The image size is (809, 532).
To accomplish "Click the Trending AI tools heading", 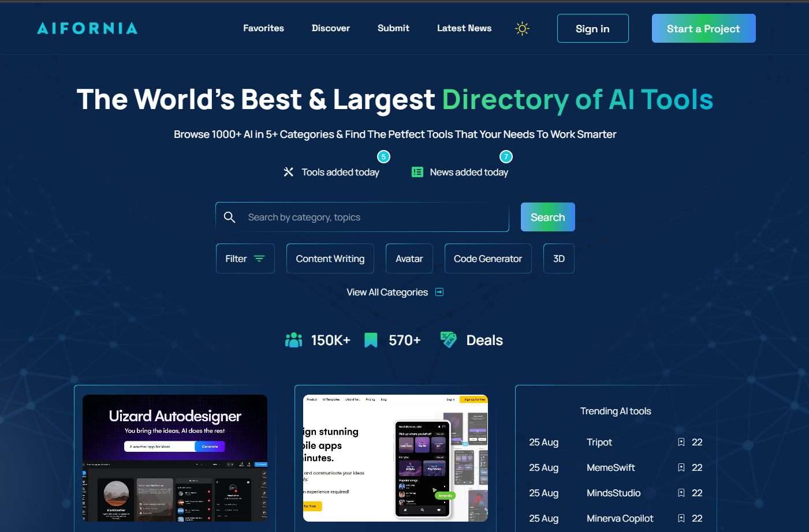I will [x=616, y=411].
